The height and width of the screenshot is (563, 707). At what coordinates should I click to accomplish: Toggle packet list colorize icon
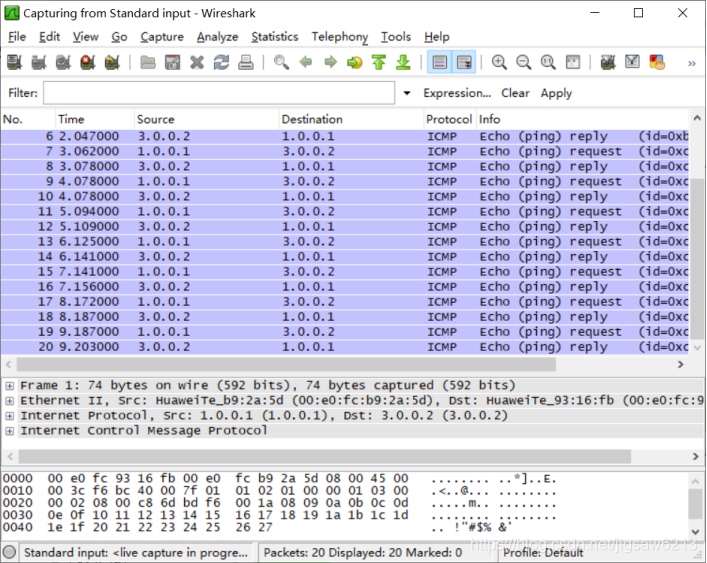click(439, 62)
